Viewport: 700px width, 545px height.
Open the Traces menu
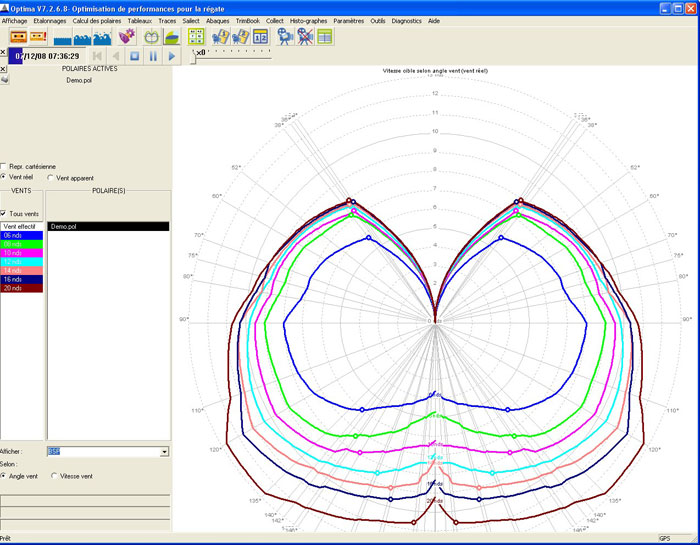pos(167,21)
